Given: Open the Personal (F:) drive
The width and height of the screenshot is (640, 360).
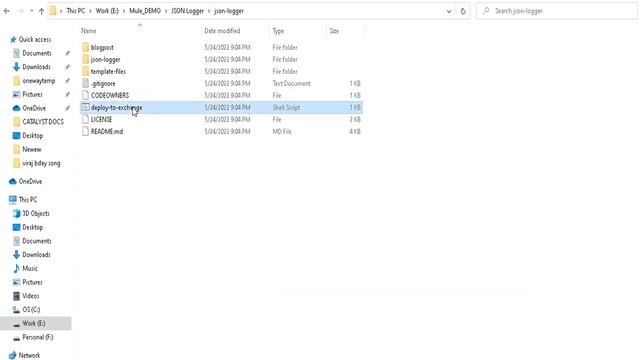Looking at the screenshot, I should pos(38,337).
